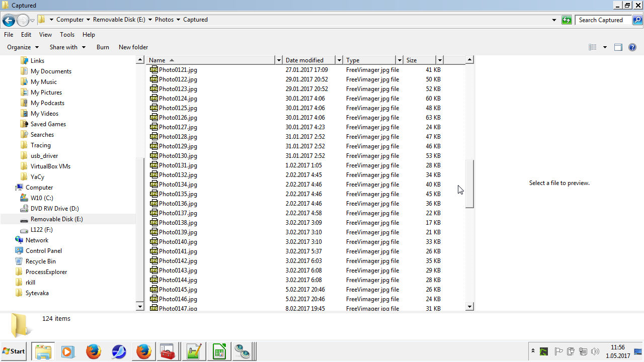Screen dimensions: 644x362
Task: Click in Search Captured field
Action: pyautogui.click(x=604, y=20)
